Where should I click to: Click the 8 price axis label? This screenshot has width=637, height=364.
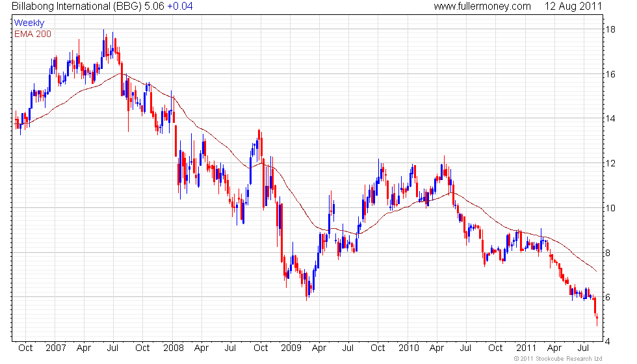(x=608, y=253)
